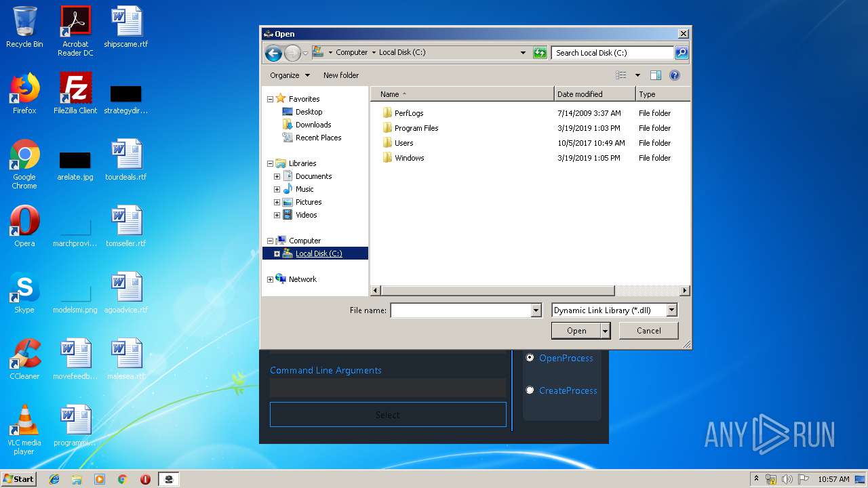868x488 pixels.
Task: Open the Open button split arrow
Action: click(606, 331)
